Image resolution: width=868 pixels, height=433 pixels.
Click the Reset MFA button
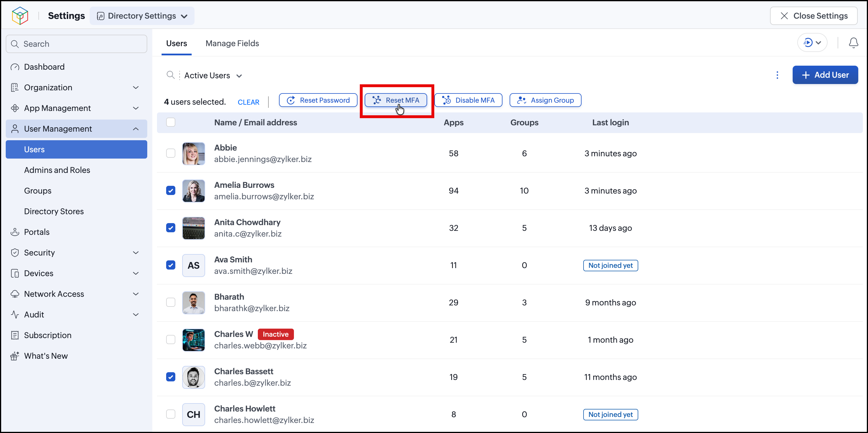[x=396, y=100]
